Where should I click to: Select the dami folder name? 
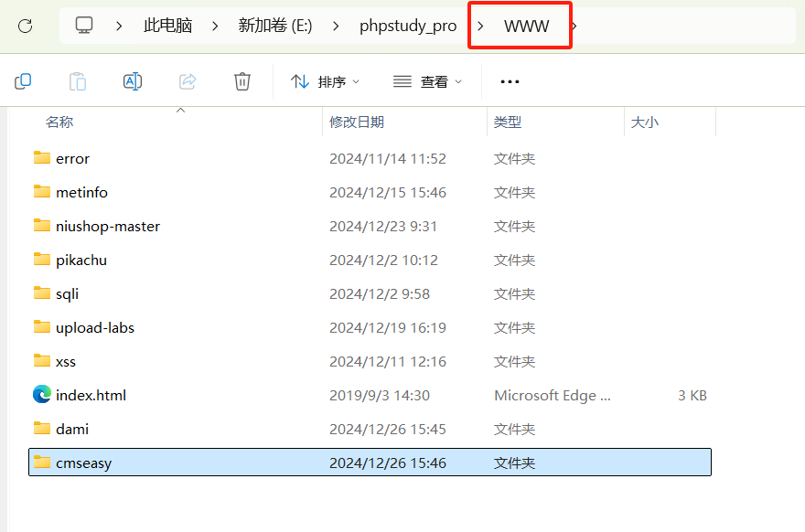[72, 430]
